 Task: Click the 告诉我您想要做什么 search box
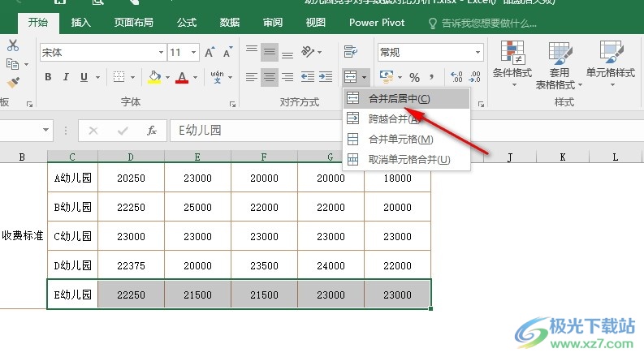(x=483, y=23)
